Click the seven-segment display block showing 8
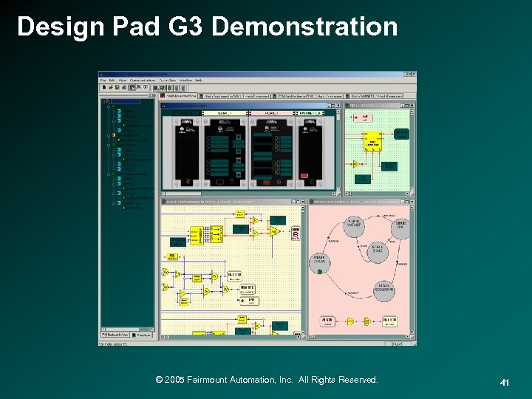532x399 pixels. (296, 233)
